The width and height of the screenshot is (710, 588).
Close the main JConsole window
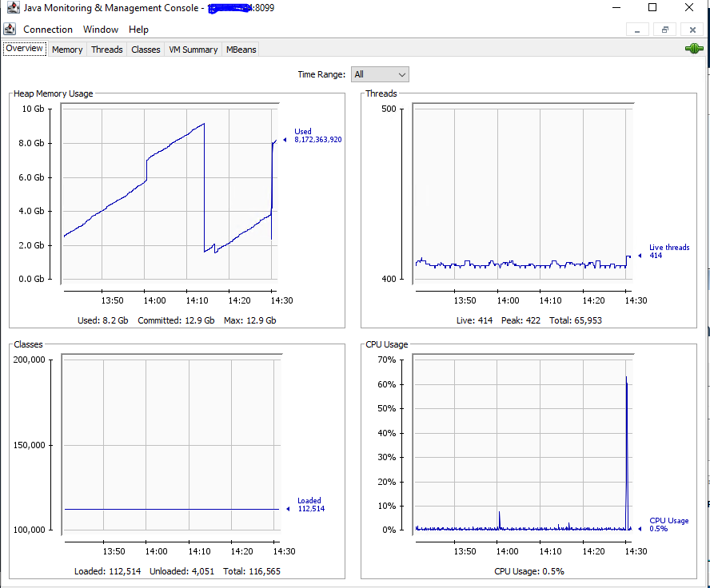pos(689,8)
